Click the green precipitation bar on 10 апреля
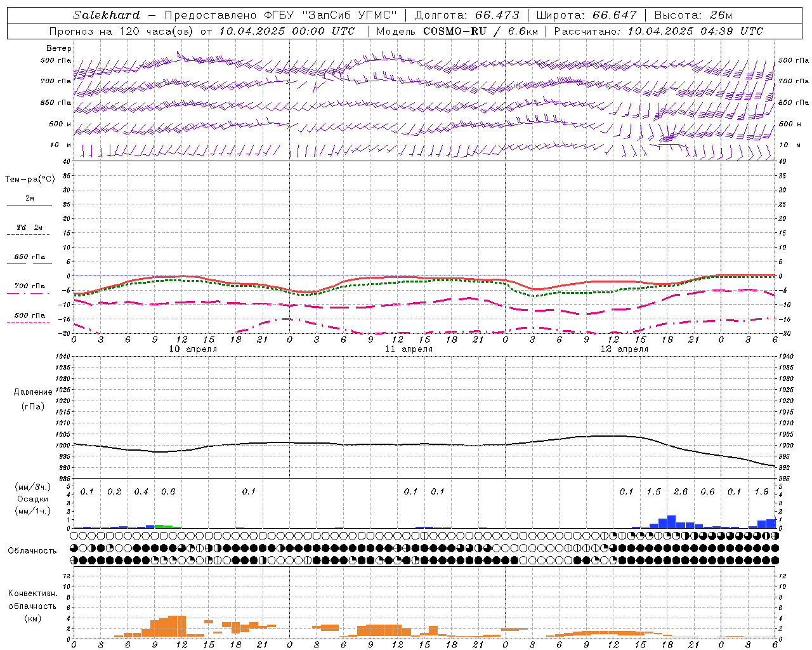Image resolution: width=812 pixels, height=650 pixels. coord(168,526)
